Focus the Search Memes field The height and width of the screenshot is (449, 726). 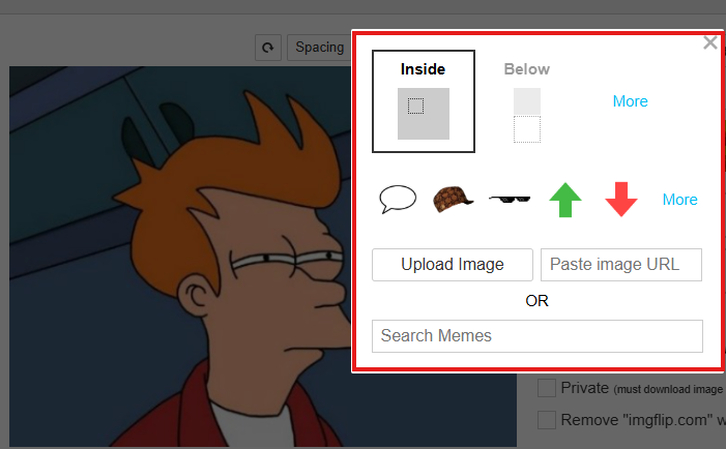coord(537,336)
